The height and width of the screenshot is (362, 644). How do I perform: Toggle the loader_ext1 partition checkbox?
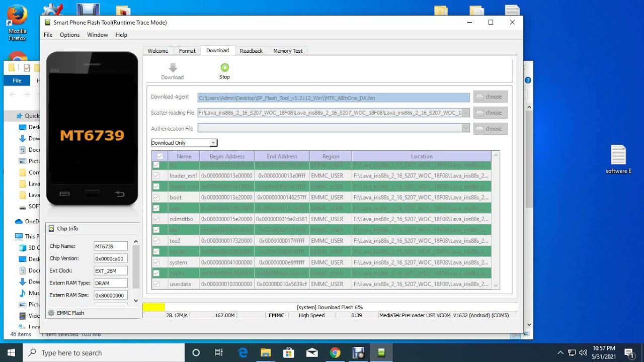[x=156, y=175]
